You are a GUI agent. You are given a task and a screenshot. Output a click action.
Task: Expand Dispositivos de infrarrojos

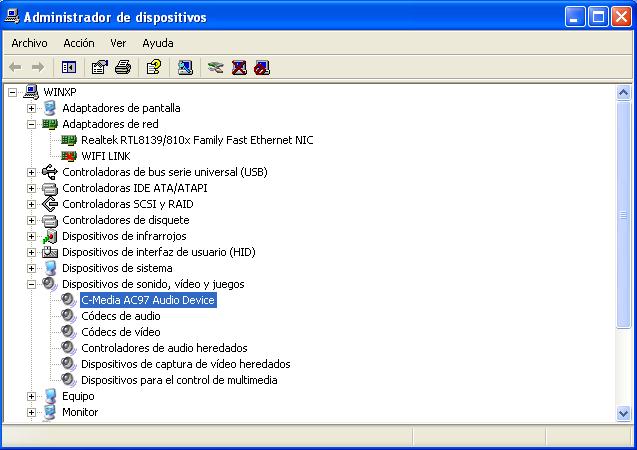click(x=31, y=236)
